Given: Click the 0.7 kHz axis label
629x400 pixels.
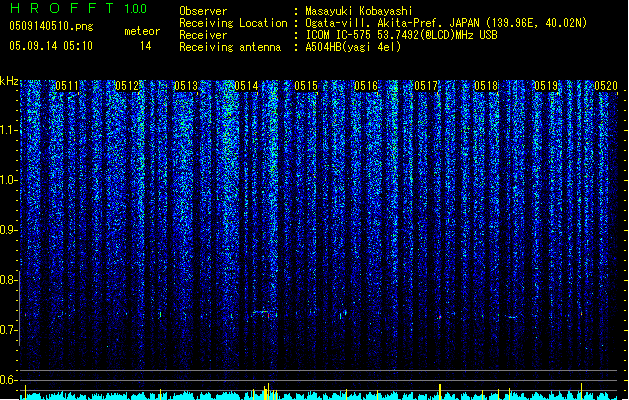Looking at the screenshot, I should [8, 330].
